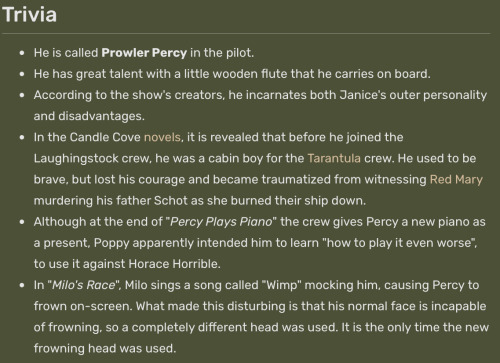Screen dimensions: 500x363
Task: Open the "novels" link
Action: [x=162, y=137]
